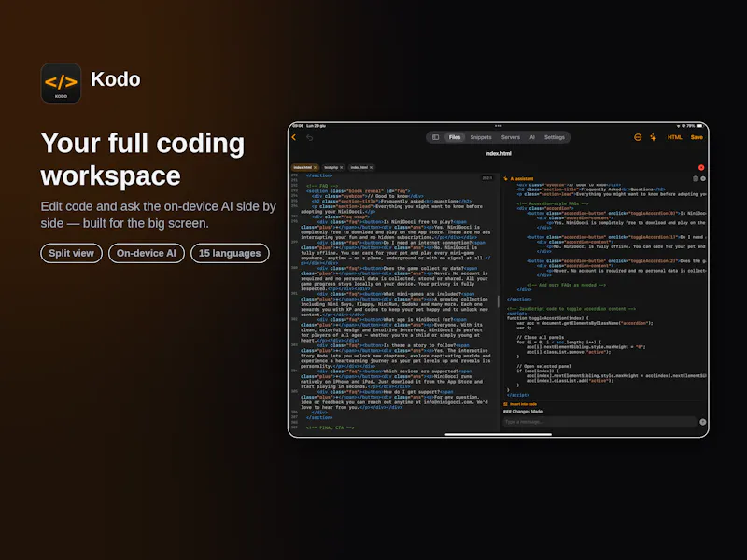Click the On-device AI pill

147,253
